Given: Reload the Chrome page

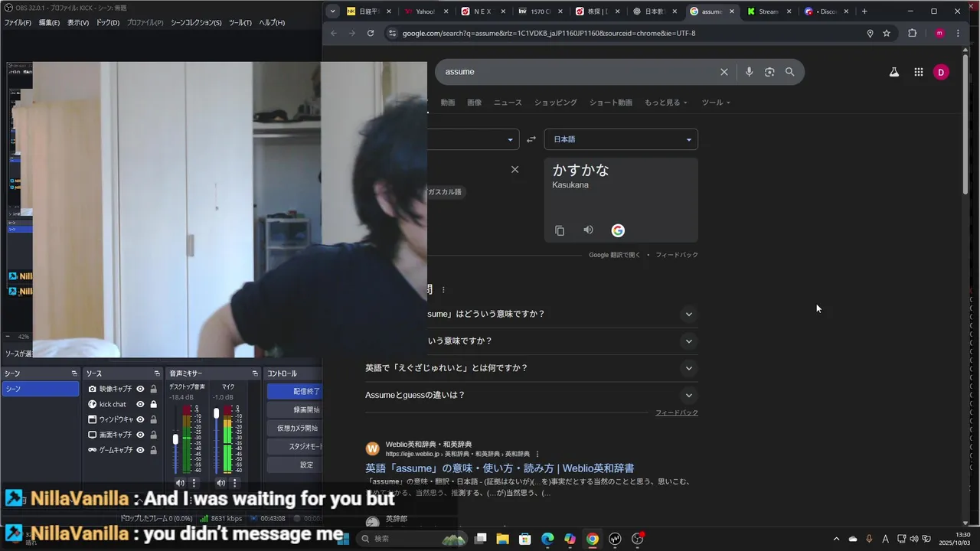Looking at the screenshot, I should [x=371, y=33].
